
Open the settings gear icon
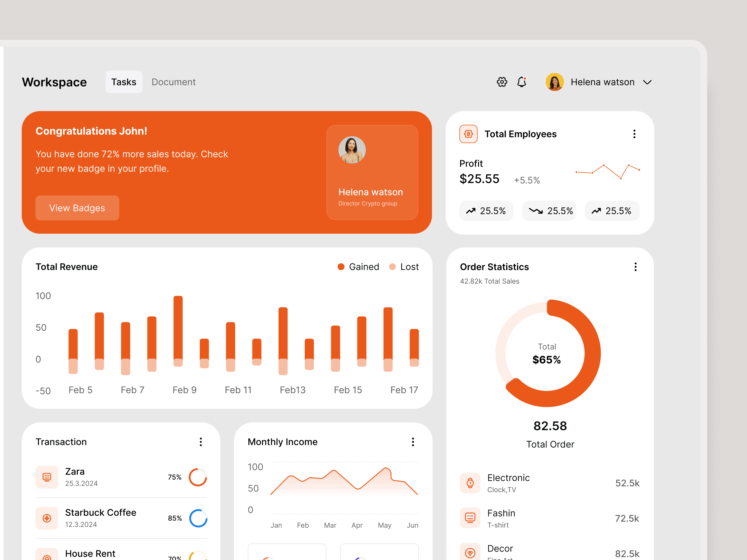tap(502, 82)
